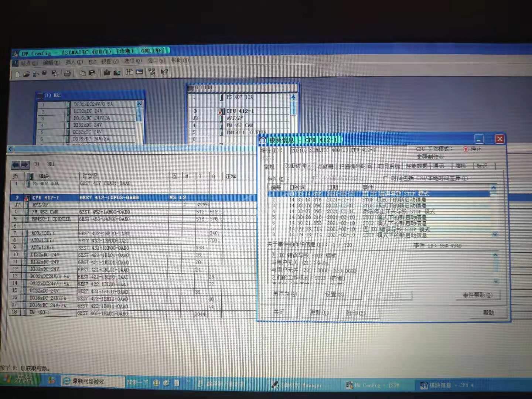This screenshot has height=399, width=532.
Task: Click the Update button in Module Information
Action: click(x=319, y=313)
